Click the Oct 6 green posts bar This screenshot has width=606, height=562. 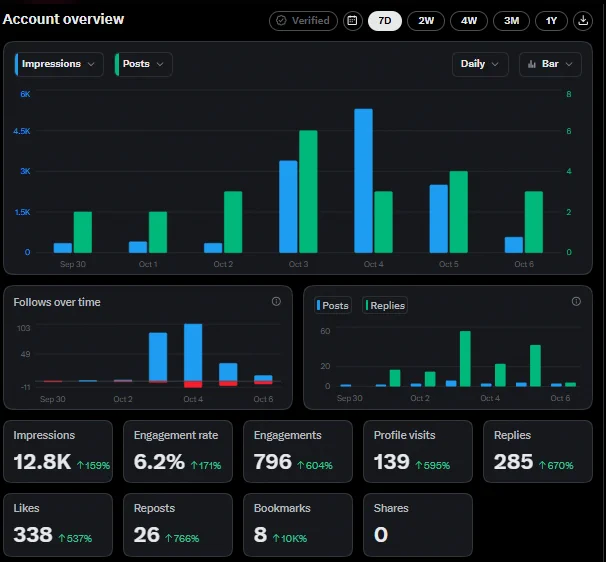(x=534, y=222)
